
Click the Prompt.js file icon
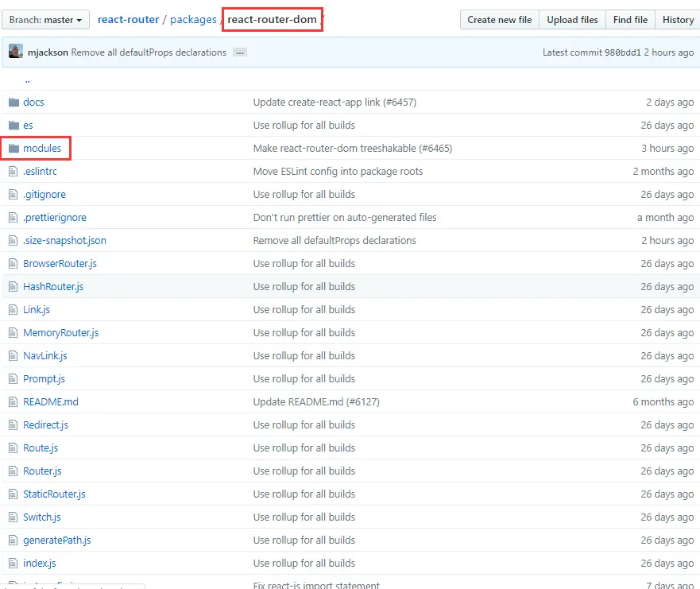click(x=14, y=378)
